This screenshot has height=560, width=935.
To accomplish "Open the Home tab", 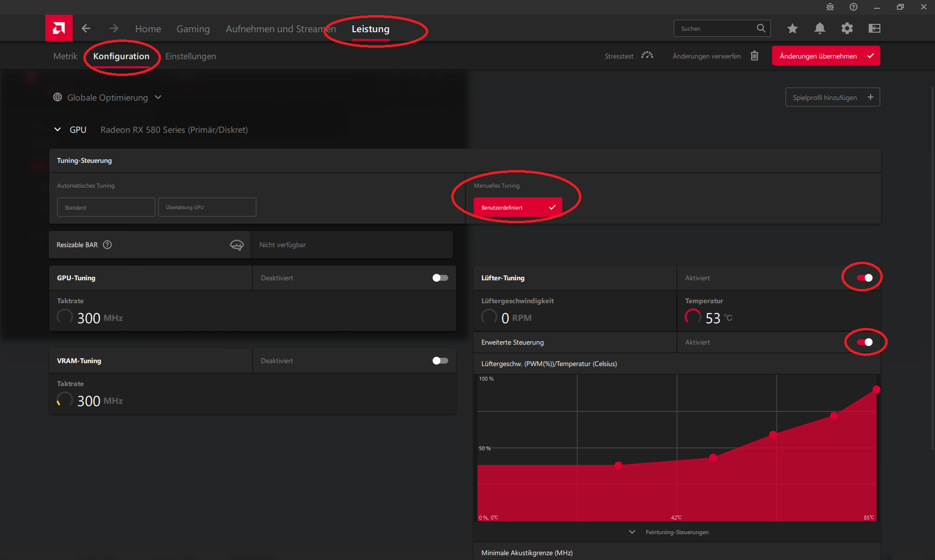I will 148,29.
